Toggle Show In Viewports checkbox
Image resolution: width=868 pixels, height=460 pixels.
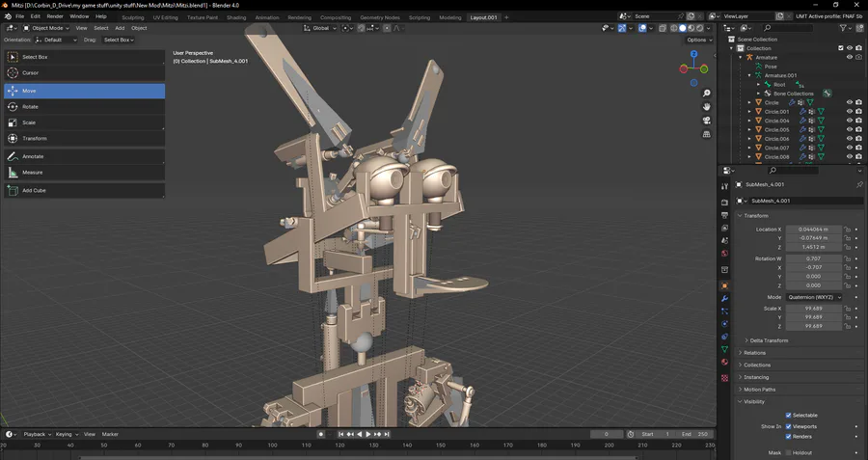(788, 427)
